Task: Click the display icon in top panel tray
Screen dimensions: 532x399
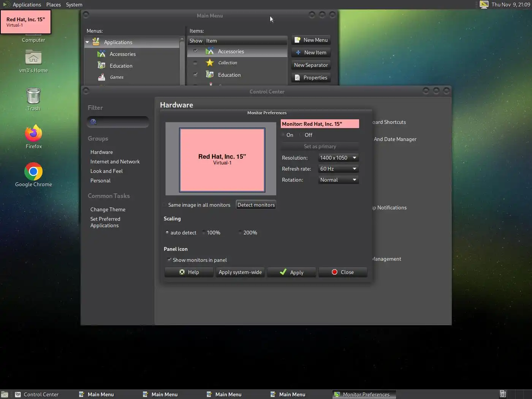Action: [484, 5]
